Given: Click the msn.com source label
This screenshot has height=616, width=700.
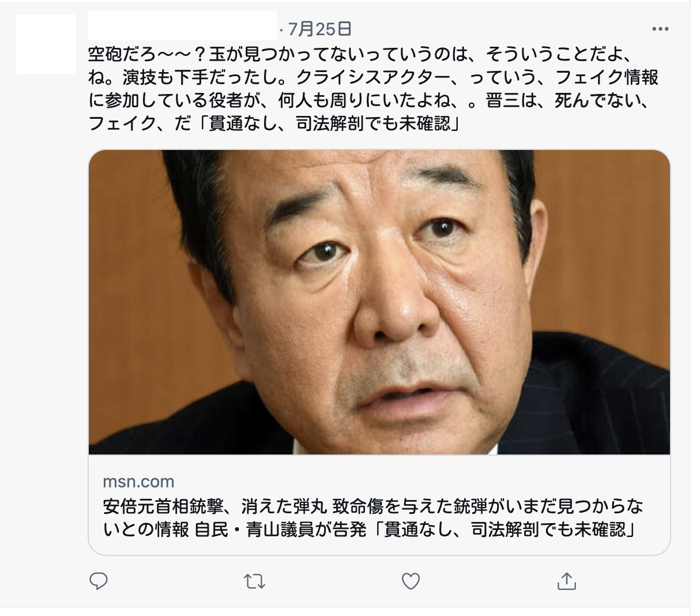Looking at the screenshot, I should (138, 482).
